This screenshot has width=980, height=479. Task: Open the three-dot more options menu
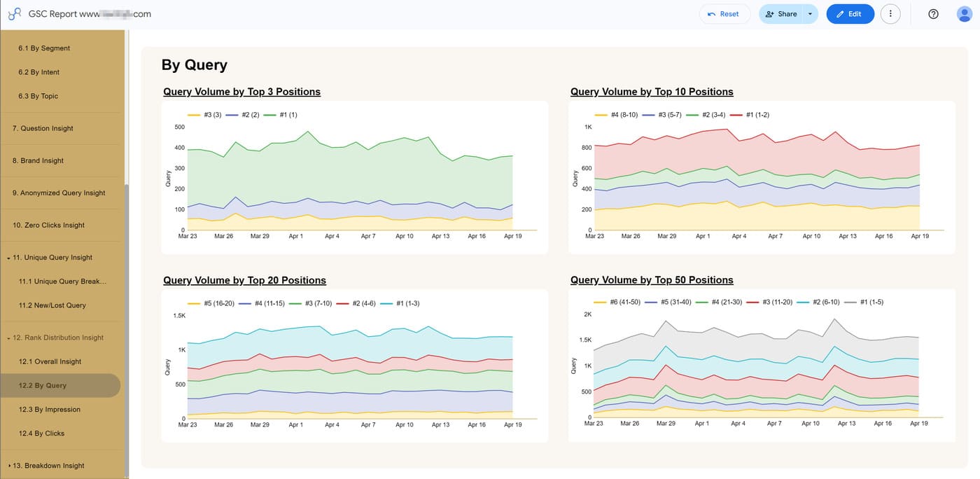pos(890,14)
